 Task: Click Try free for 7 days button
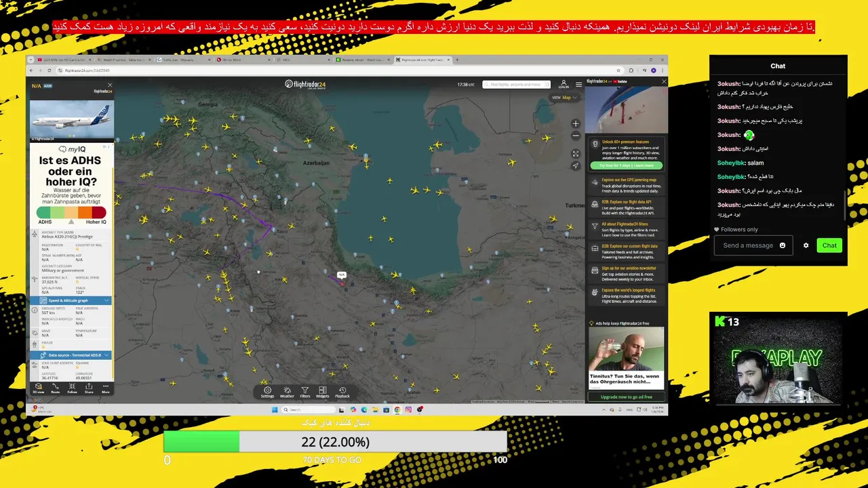pos(626,165)
